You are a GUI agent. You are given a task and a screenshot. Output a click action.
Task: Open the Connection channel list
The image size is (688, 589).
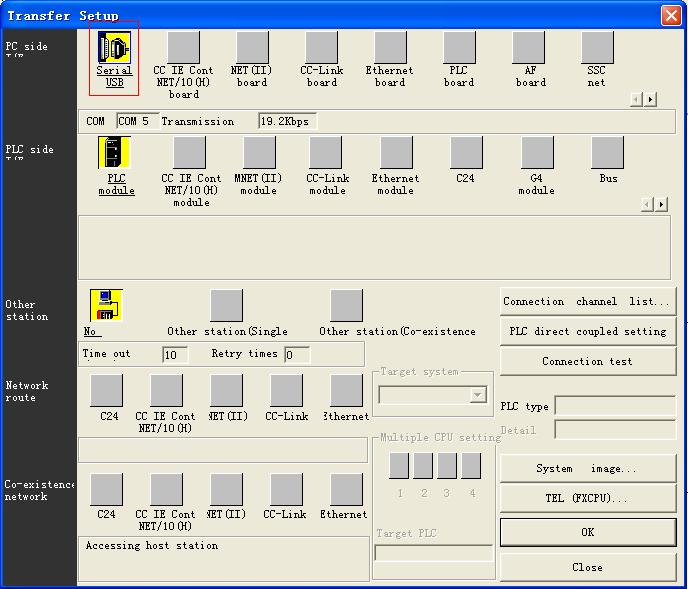pyautogui.click(x=587, y=302)
